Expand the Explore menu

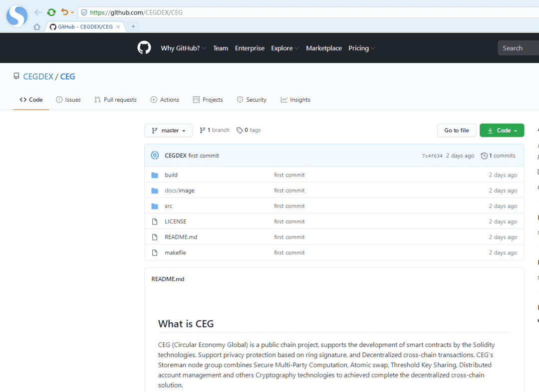click(285, 48)
